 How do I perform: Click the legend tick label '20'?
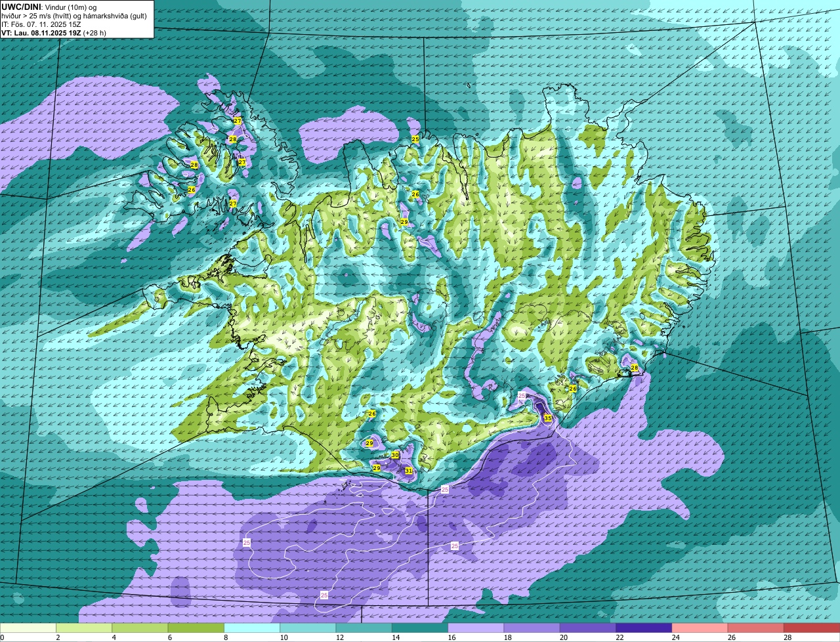563,637
